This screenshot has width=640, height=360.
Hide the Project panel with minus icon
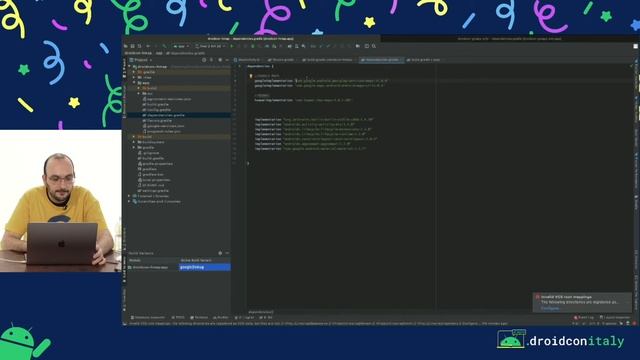coord(227,60)
